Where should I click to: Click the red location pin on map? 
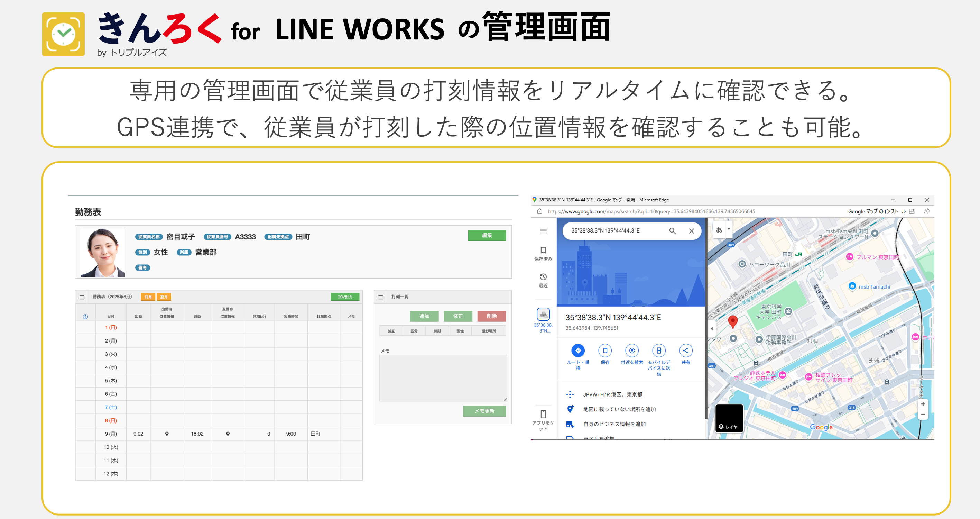[x=732, y=321]
